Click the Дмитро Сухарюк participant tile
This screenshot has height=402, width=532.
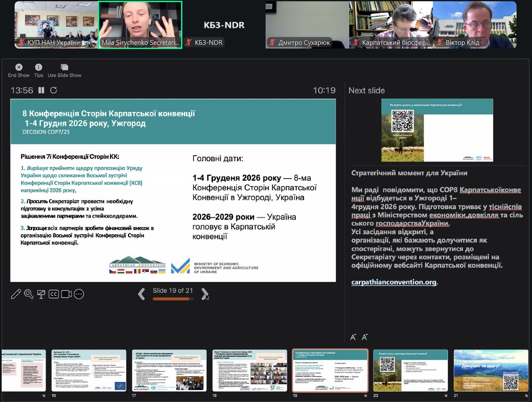pyautogui.click(x=307, y=25)
